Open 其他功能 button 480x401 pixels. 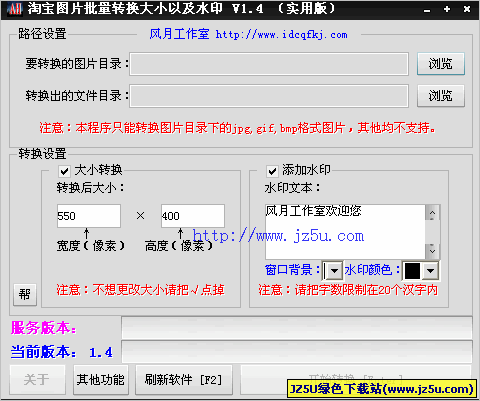100,379
